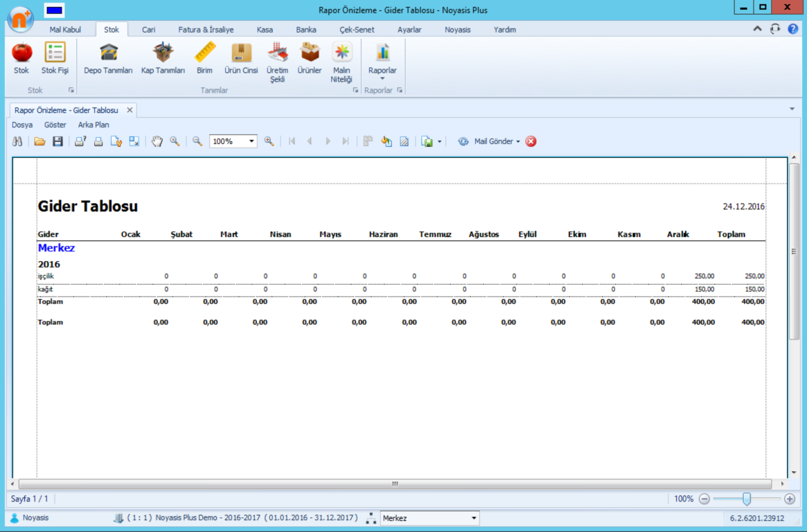The width and height of the screenshot is (807, 532).
Task: Select the hand pan tool
Action: click(157, 141)
